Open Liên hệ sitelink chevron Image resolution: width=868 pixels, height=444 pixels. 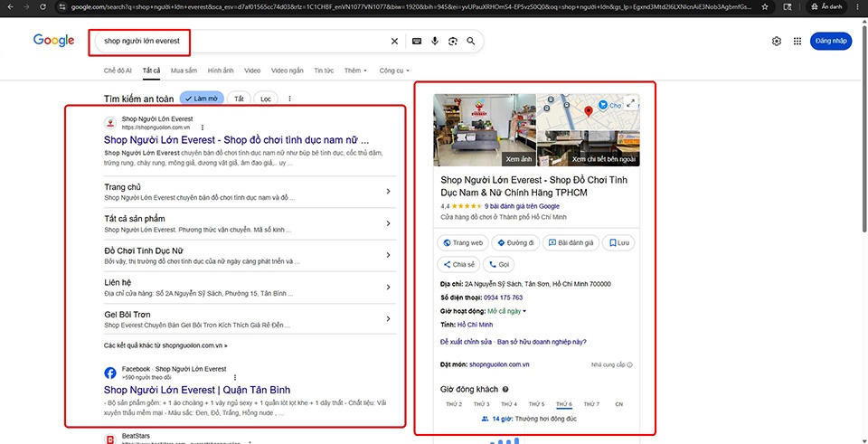click(x=388, y=287)
